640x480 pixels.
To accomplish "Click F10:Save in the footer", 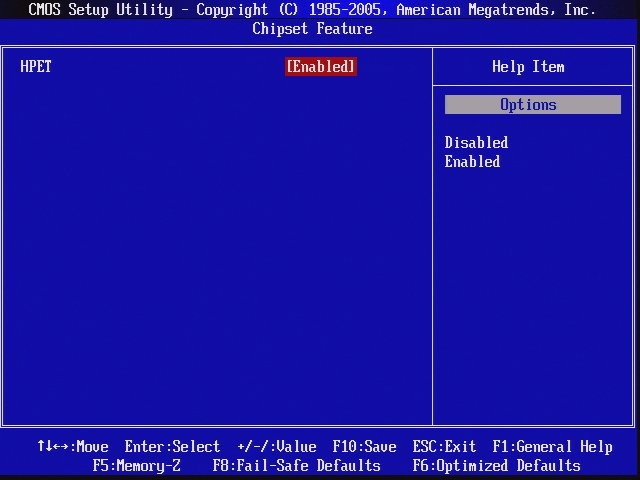I will pyautogui.click(x=364, y=447).
